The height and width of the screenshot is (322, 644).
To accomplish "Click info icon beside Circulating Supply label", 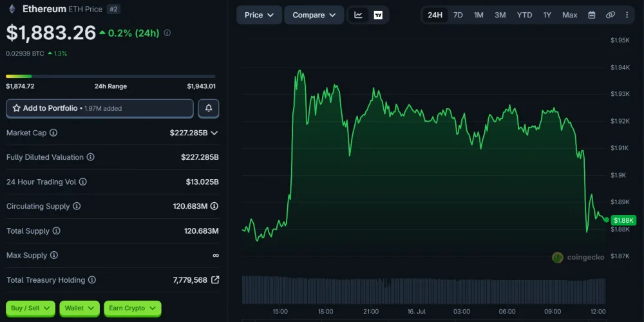I will click(77, 206).
